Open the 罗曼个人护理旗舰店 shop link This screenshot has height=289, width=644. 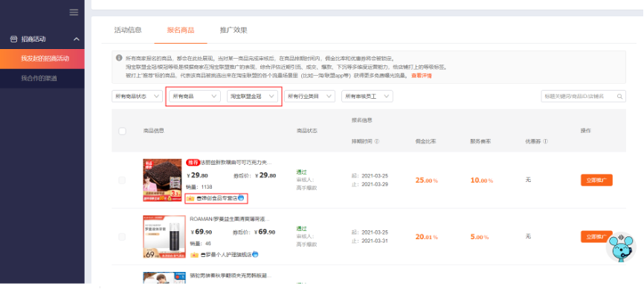228,255
